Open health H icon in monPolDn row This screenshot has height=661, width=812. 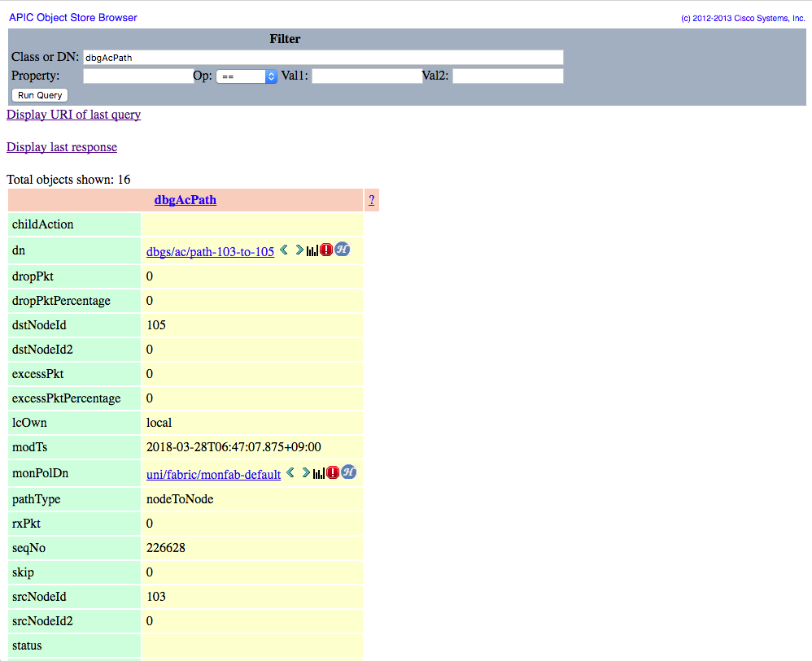(349, 472)
